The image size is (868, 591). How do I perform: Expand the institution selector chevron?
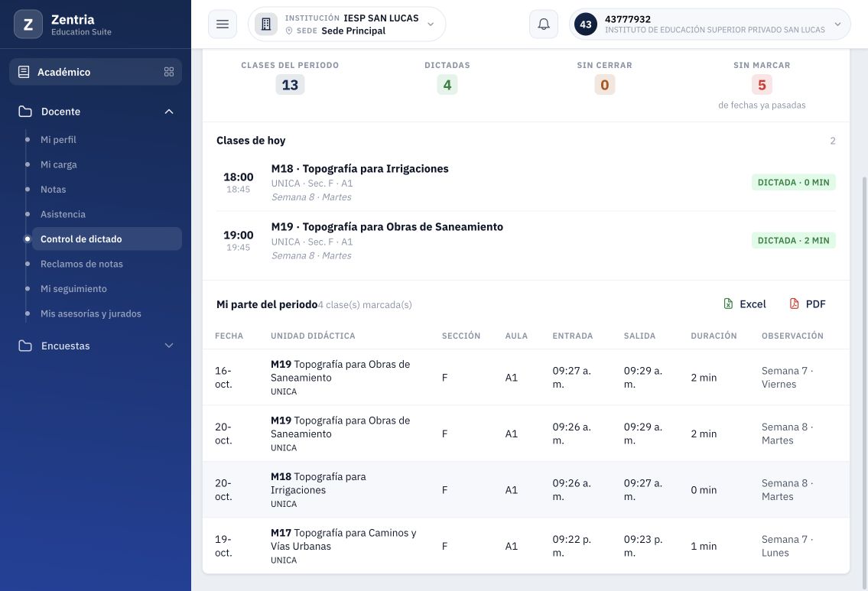[430, 24]
